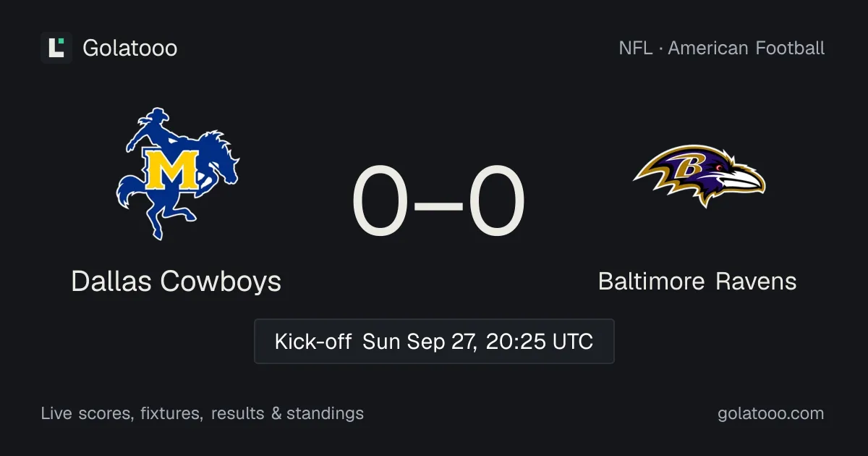Click the Dallas Cowboys score digit
The height and width of the screenshot is (456, 868).
click(380, 201)
